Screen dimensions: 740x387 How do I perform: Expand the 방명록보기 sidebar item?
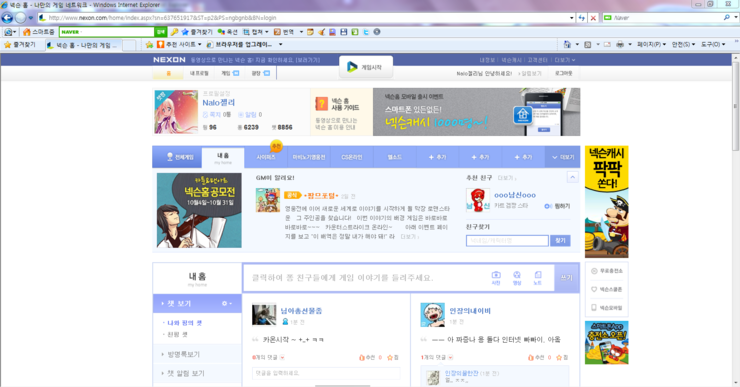point(198,354)
